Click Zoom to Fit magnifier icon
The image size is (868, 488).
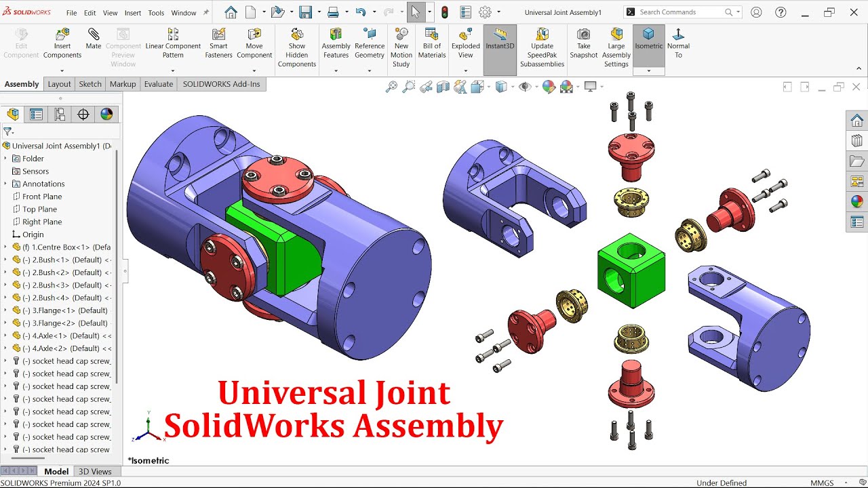(x=391, y=87)
